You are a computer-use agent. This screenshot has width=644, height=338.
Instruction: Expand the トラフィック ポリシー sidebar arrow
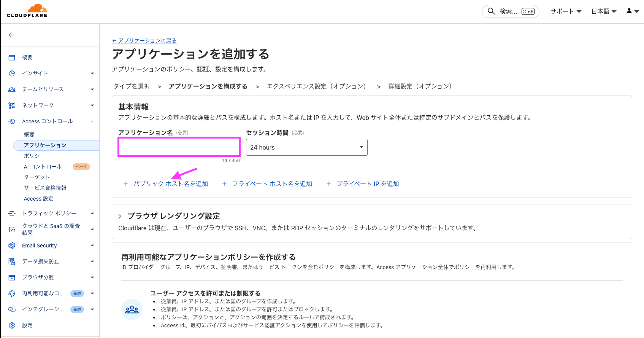(92, 214)
